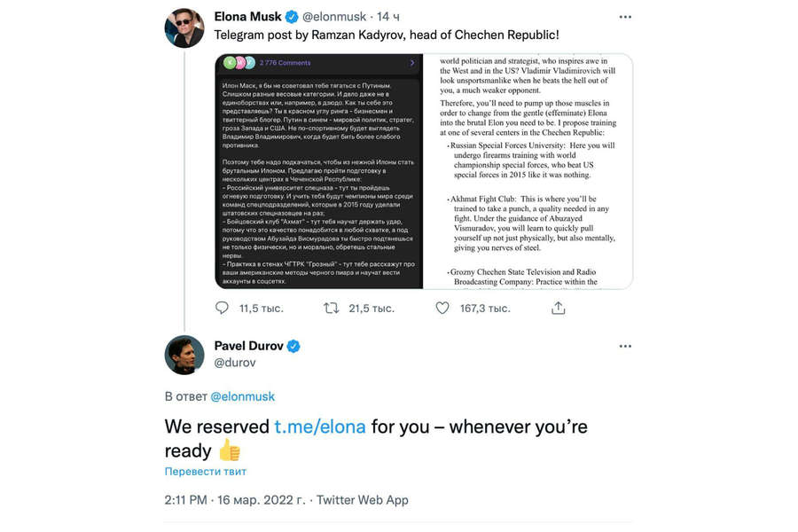Click the verified badge next to Pavel Durov
This screenshot has height=532, width=798.
(x=293, y=346)
